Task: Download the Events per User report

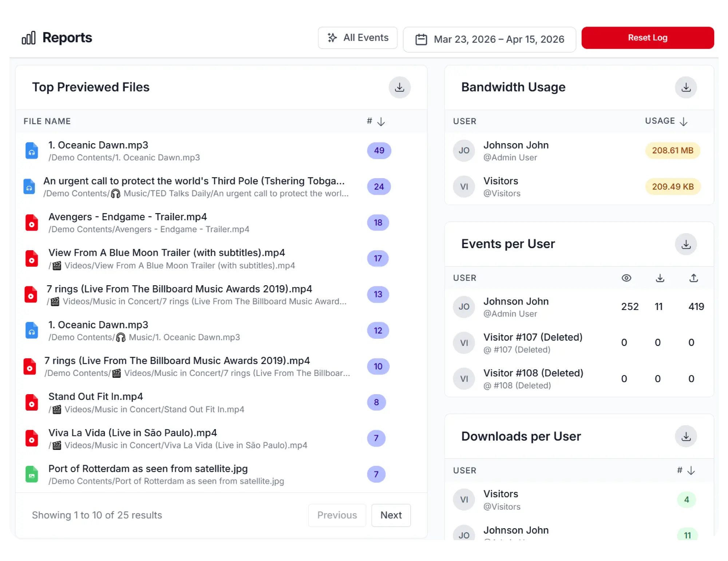Action: [686, 244]
